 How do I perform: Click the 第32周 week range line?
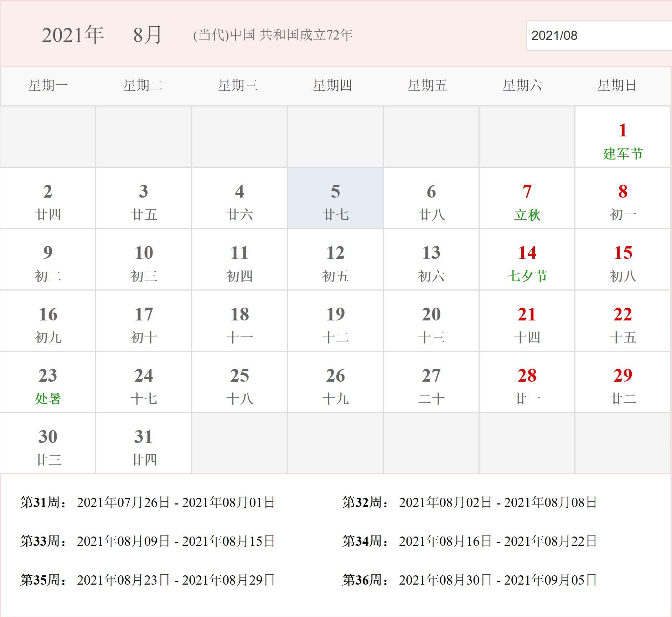[470, 502]
